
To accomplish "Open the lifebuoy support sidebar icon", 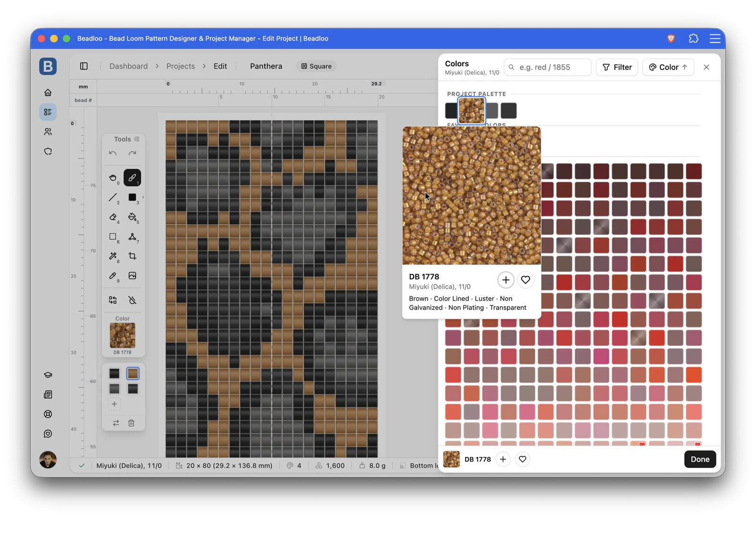I will tap(48, 414).
